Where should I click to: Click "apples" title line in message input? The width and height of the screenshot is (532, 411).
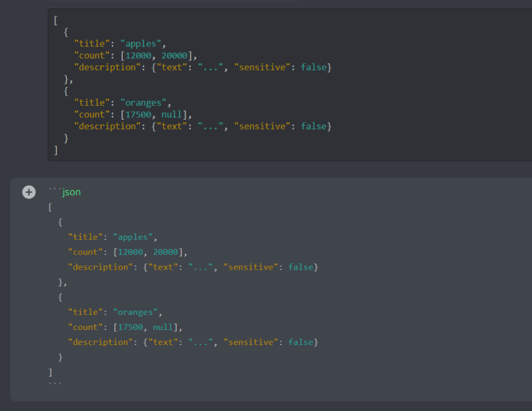112,237
